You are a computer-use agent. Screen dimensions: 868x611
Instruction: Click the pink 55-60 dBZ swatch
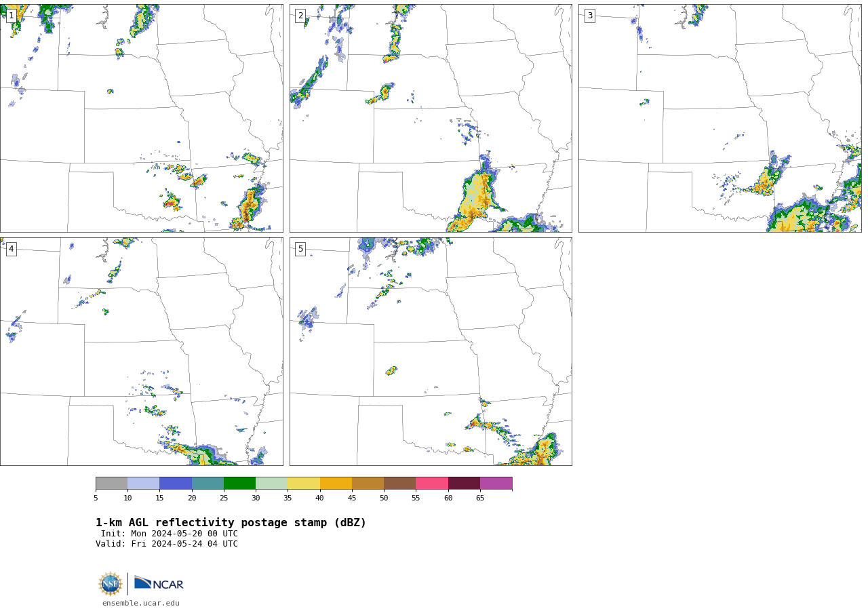pos(432,484)
